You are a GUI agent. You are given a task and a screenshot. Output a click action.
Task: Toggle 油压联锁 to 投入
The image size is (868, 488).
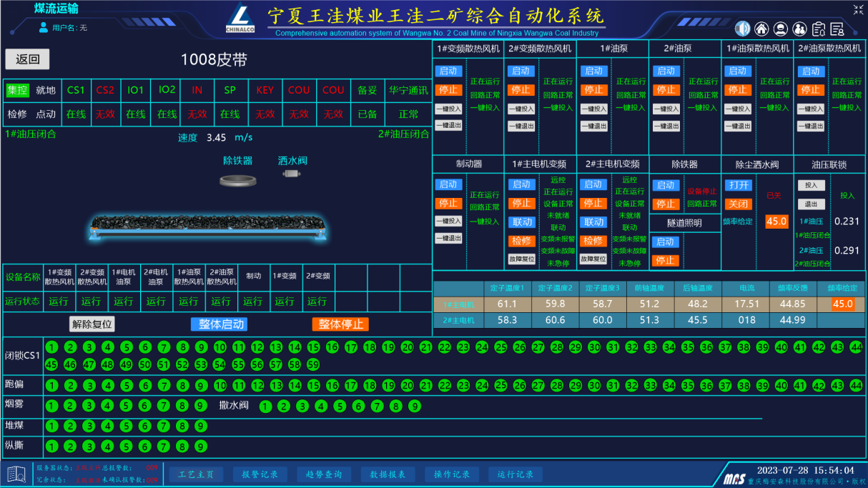coord(811,185)
